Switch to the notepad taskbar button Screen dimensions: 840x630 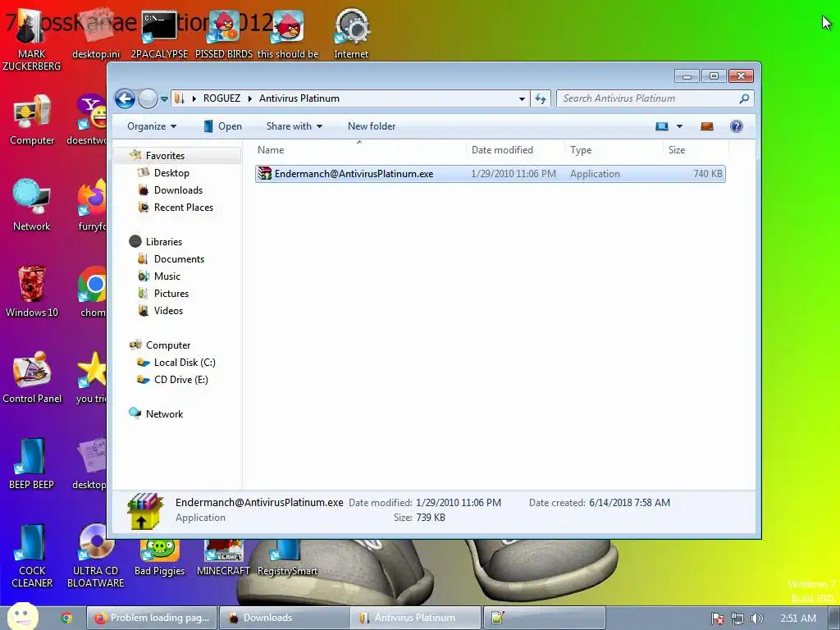click(545, 618)
